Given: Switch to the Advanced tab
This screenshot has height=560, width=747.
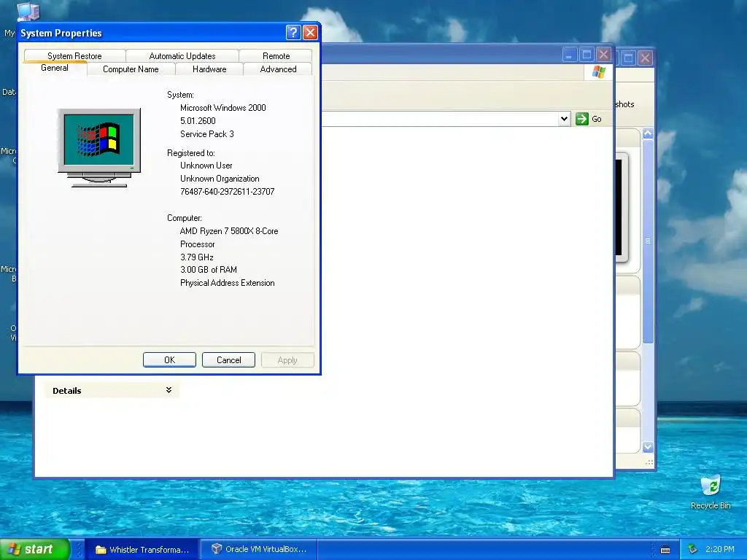Looking at the screenshot, I should click(278, 69).
